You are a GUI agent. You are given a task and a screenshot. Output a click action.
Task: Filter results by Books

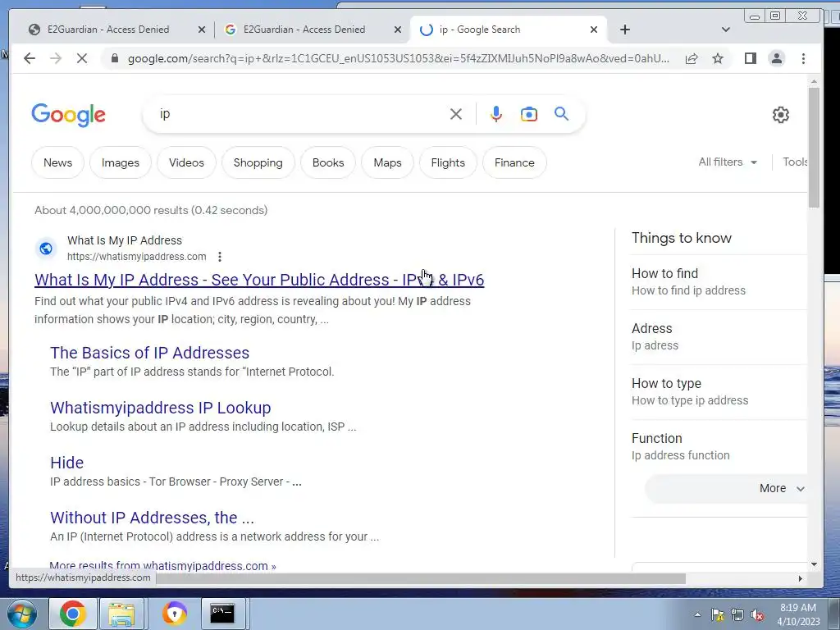tap(328, 162)
